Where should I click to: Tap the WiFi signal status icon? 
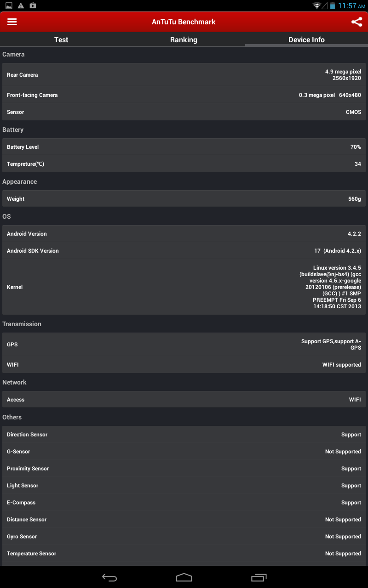[316, 6]
